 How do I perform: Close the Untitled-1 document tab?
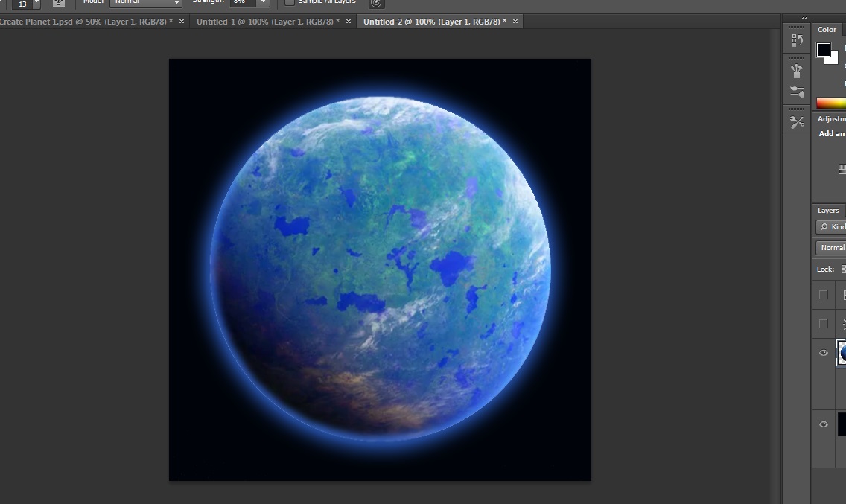coord(348,22)
